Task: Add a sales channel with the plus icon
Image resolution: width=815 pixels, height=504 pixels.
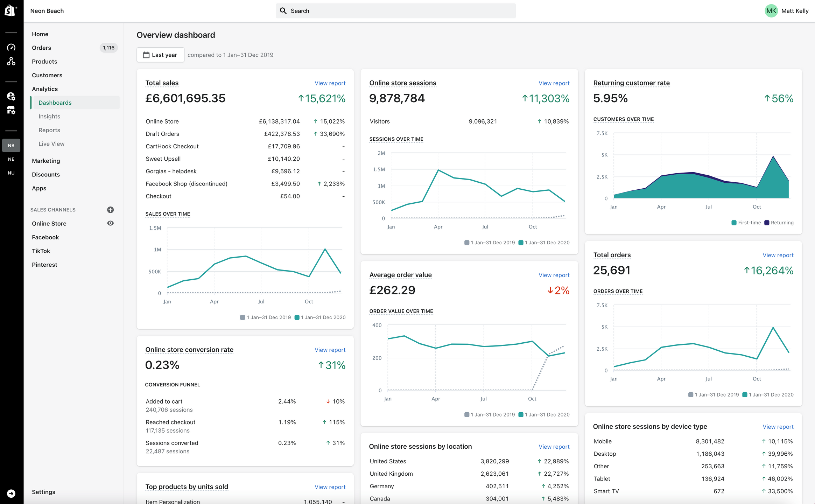Action: pyautogui.click(x=110, y=210)
